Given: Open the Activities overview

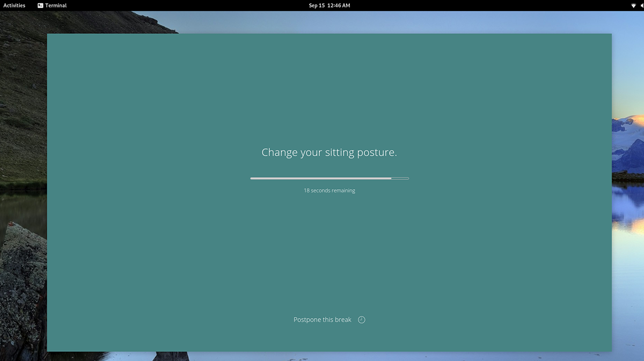Looking at the screenshot, I should click(14, 5).
